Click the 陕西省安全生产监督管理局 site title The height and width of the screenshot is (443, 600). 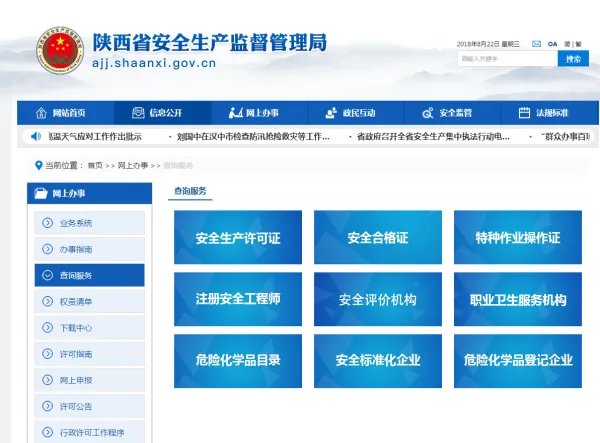(210, 42)
